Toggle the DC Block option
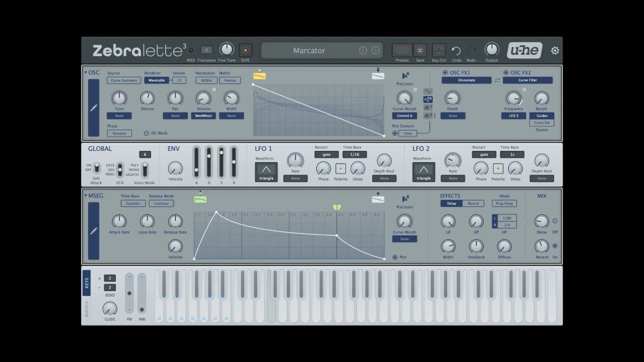Image resolution: width=644 pixels, height=362 pixels. pos(147,133)
